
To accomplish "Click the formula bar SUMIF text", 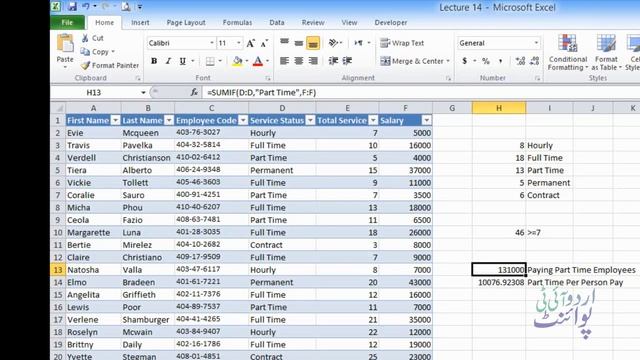I will (262, 93).
